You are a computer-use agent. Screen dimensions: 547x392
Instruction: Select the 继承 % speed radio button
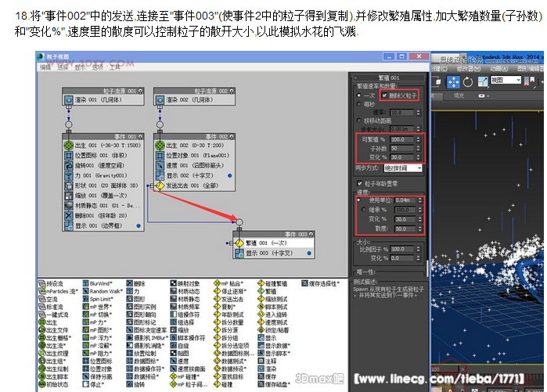pos(364,210)
